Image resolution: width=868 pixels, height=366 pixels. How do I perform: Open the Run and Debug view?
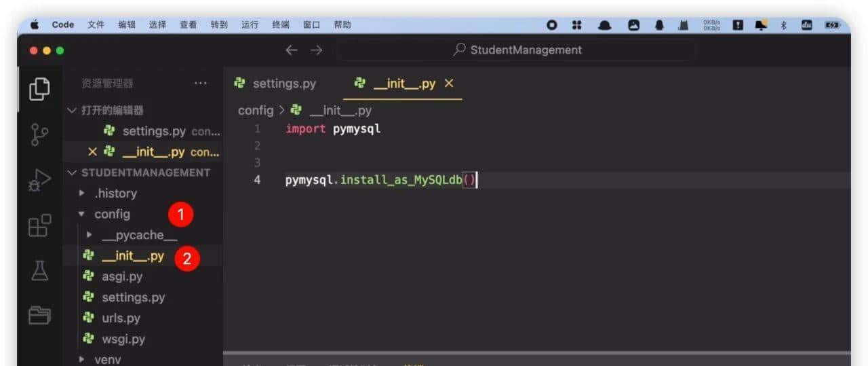click(x=39, y=181)
